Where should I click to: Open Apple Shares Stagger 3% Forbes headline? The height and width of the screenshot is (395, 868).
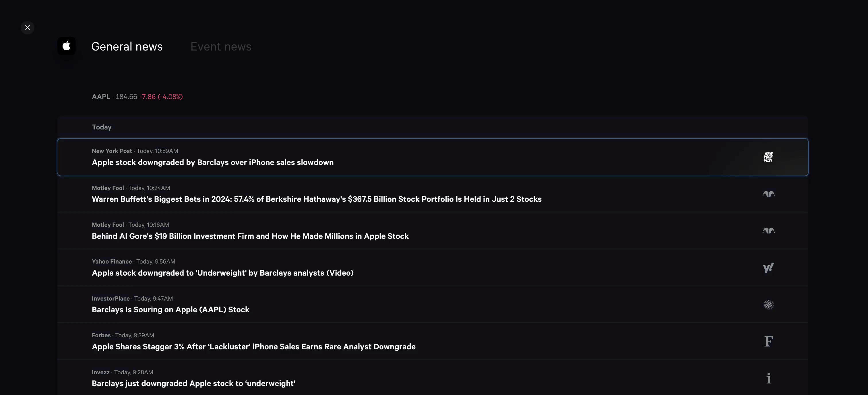253,347
